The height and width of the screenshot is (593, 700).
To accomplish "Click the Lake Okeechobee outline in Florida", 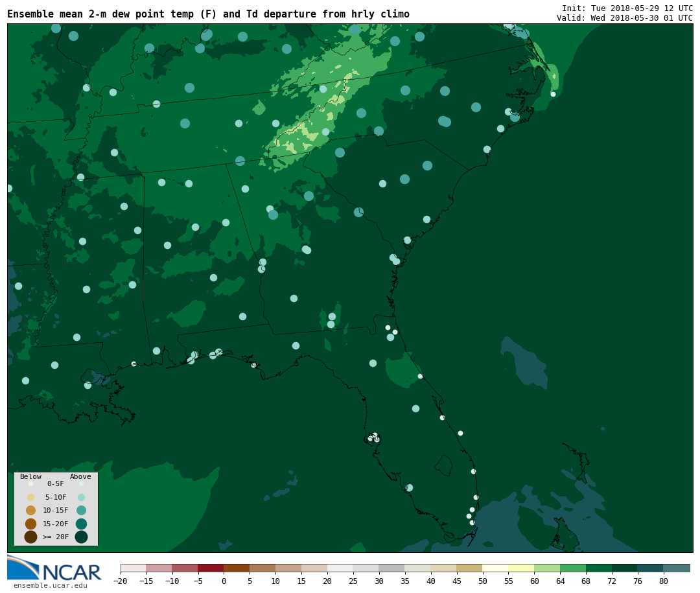I will 444,465.
